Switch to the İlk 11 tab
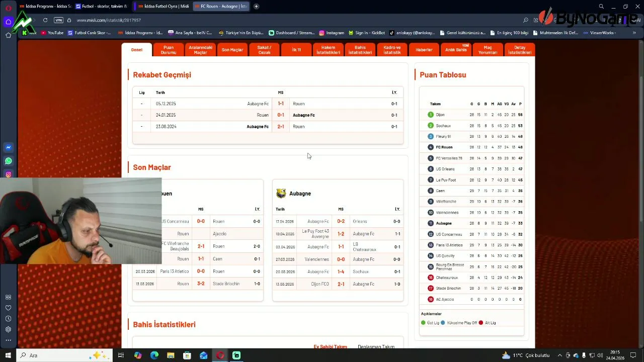This screenshot has width=644, height=362. (x=297, y=50)
